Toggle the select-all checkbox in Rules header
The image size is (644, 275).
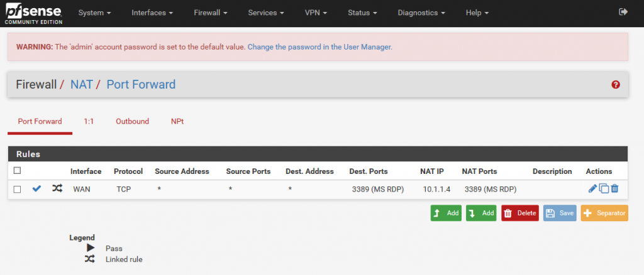tap(18, 170)
